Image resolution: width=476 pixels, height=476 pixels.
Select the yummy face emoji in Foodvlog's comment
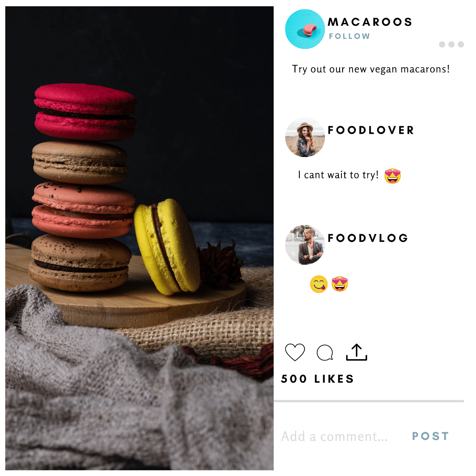pos(319,284)
